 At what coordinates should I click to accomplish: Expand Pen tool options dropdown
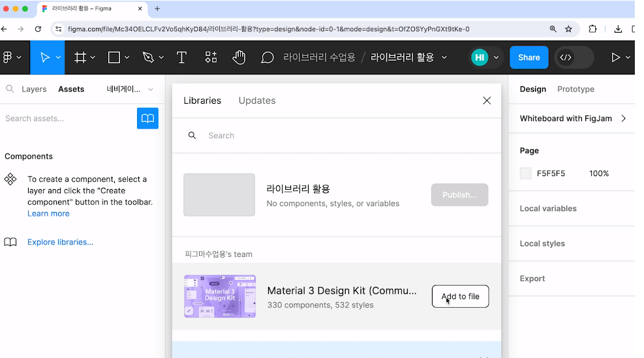(161, 57)
